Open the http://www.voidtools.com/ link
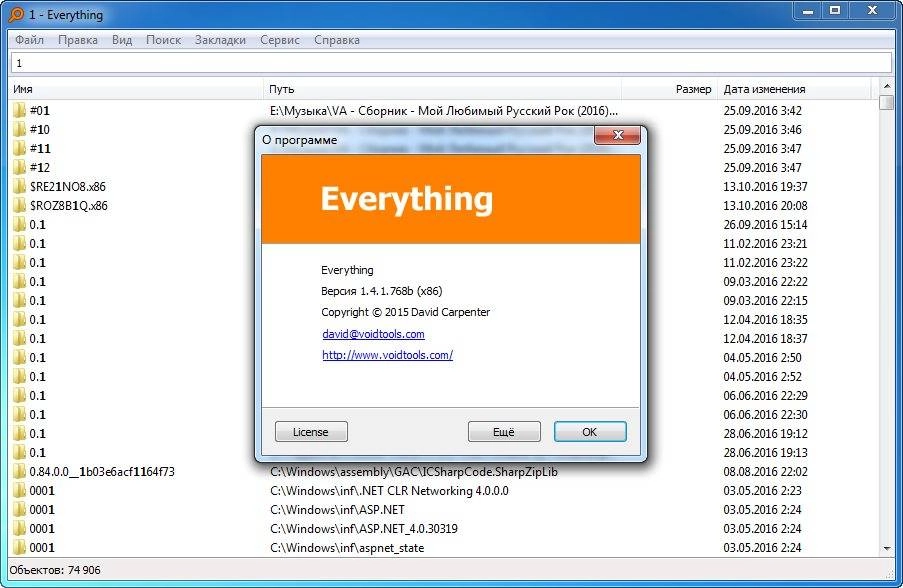The height and width of the screenshot is (588, 903). tap(388, 355)
